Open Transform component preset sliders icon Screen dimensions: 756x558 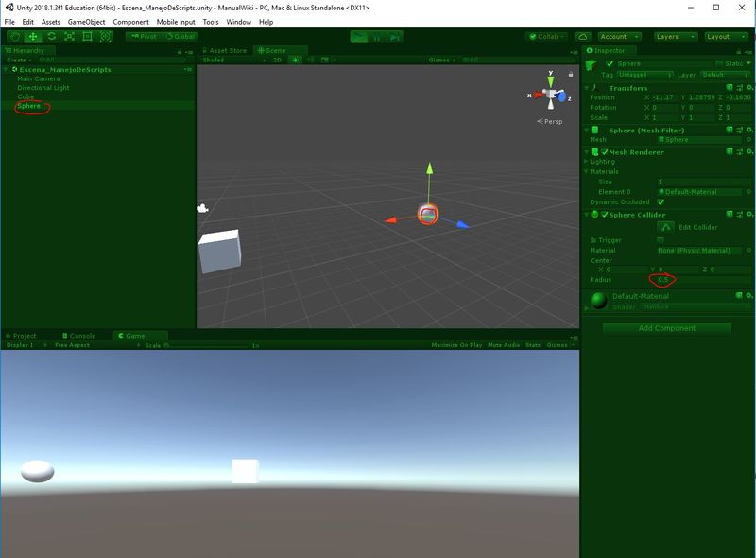[740, 88]
